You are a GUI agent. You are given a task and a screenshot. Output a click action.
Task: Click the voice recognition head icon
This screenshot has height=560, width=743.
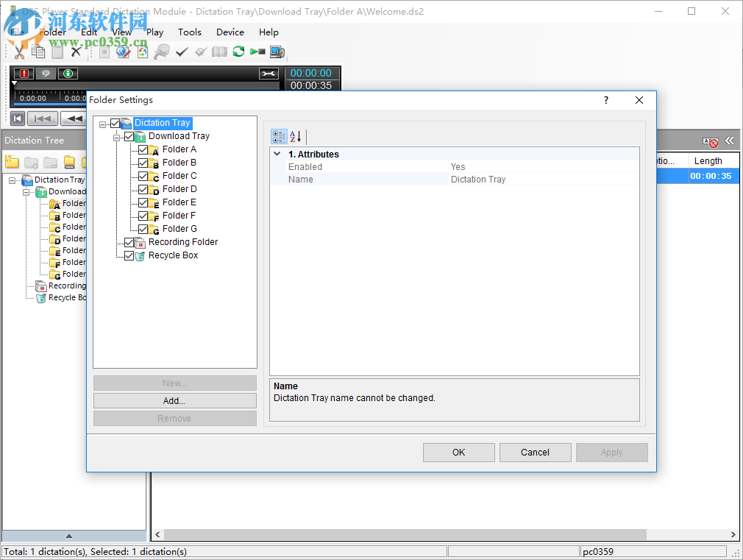[162, 52]
